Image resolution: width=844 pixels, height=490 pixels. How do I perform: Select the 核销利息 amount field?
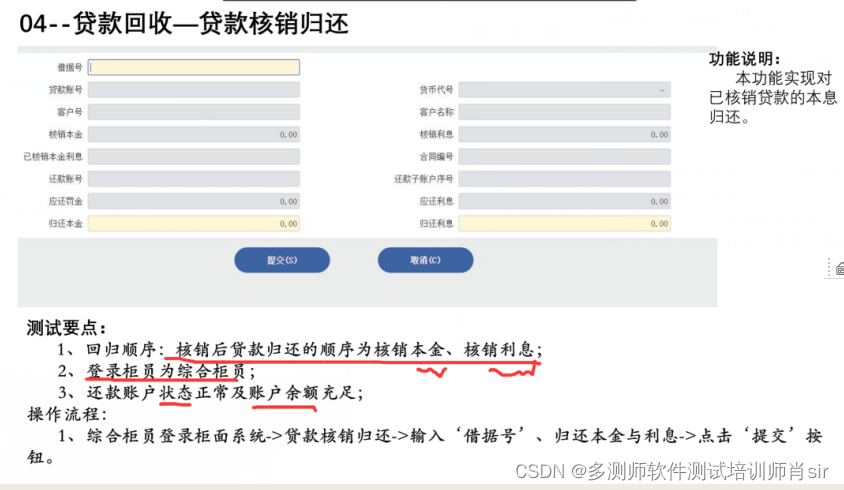click(x=565, y=134)
